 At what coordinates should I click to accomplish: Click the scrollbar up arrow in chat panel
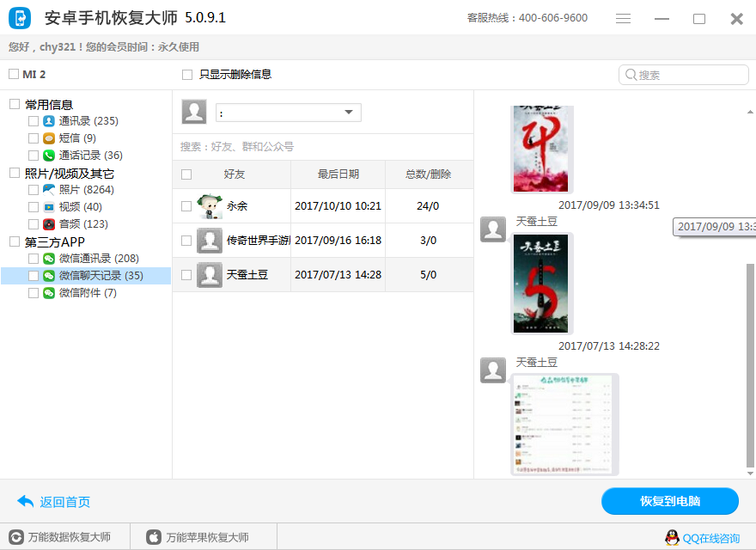tap(750, 112)
